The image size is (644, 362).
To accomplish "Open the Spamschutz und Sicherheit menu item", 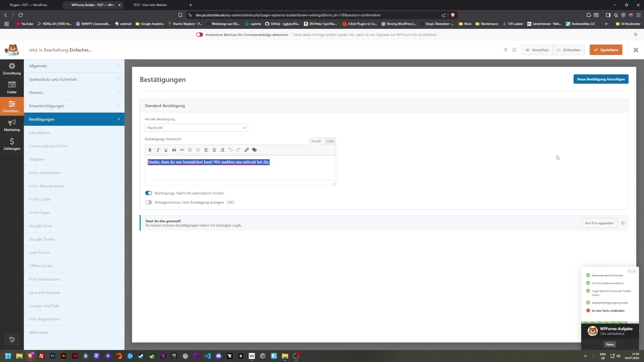I will pos(74,79).
